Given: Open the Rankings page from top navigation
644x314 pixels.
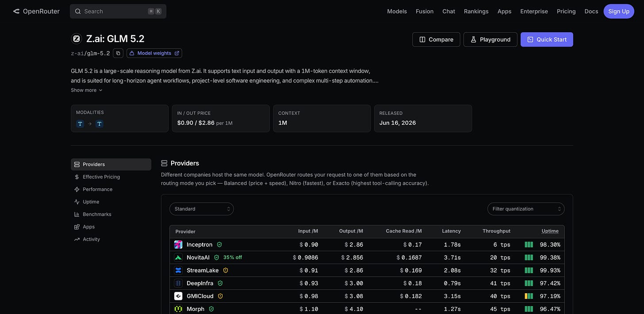Looking at the screenshot, I should (x=476, y=11).
